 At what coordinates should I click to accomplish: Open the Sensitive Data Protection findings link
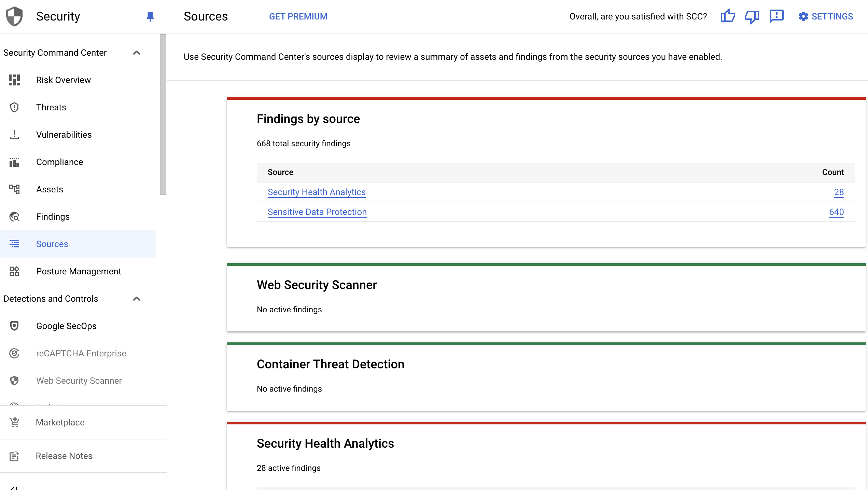(x=317, y=212)
